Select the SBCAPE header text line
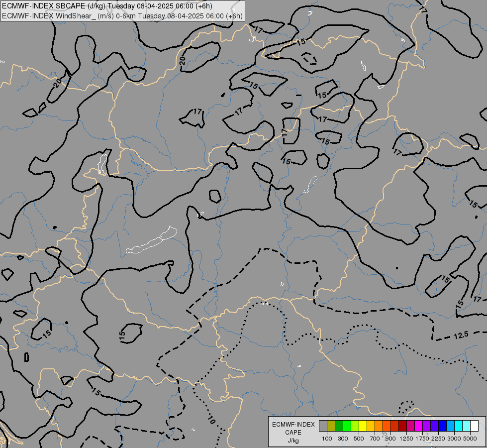This screenshot has width=487, height=448. coord(107,6)
